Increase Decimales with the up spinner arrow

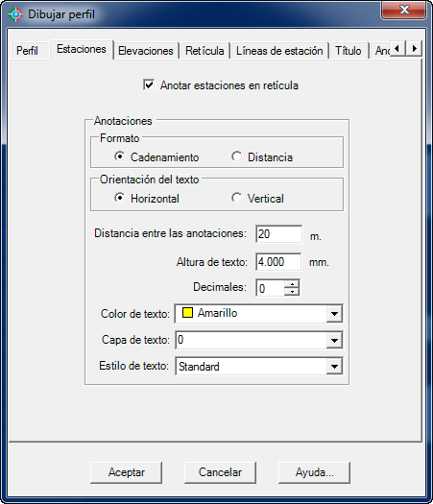[x=292, y=284]
